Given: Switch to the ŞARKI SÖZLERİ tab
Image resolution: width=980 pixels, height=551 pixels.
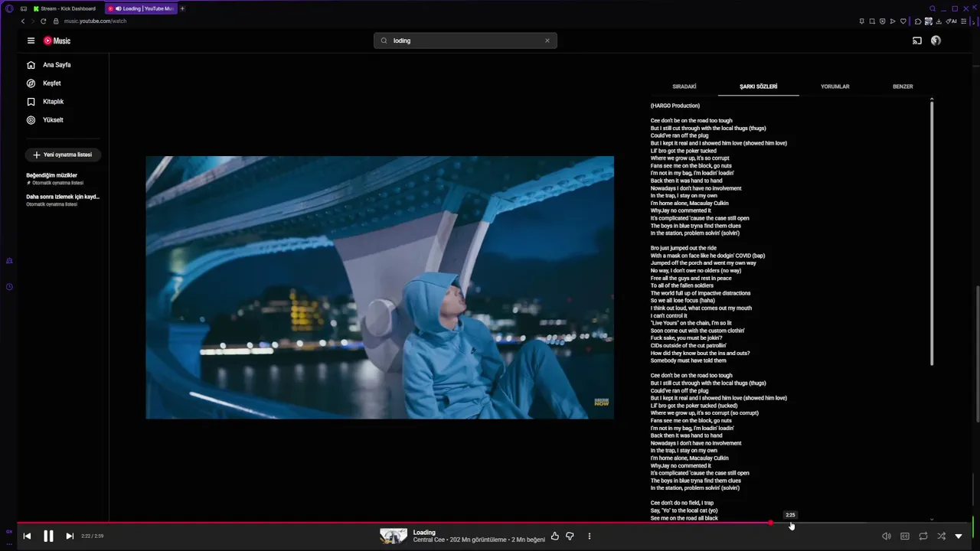Looking at the screenshot, I should [759, 86].
